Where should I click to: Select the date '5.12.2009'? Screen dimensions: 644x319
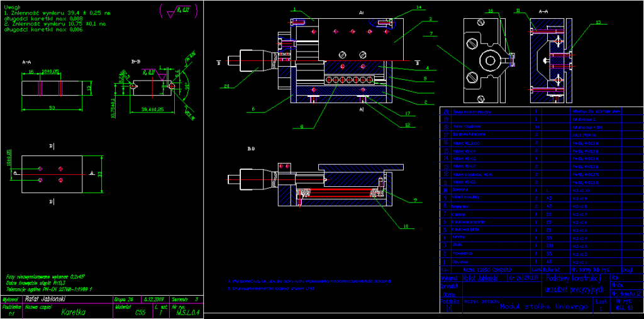pyautogui.click(x=153, y=299)
